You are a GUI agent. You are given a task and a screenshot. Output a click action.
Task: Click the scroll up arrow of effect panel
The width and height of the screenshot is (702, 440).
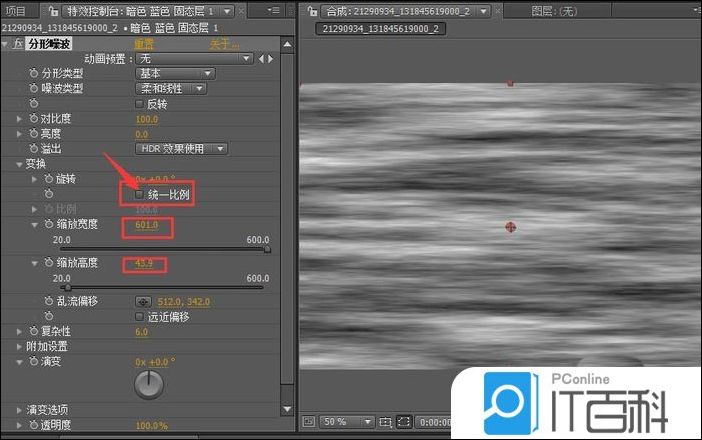click(287, 44)
